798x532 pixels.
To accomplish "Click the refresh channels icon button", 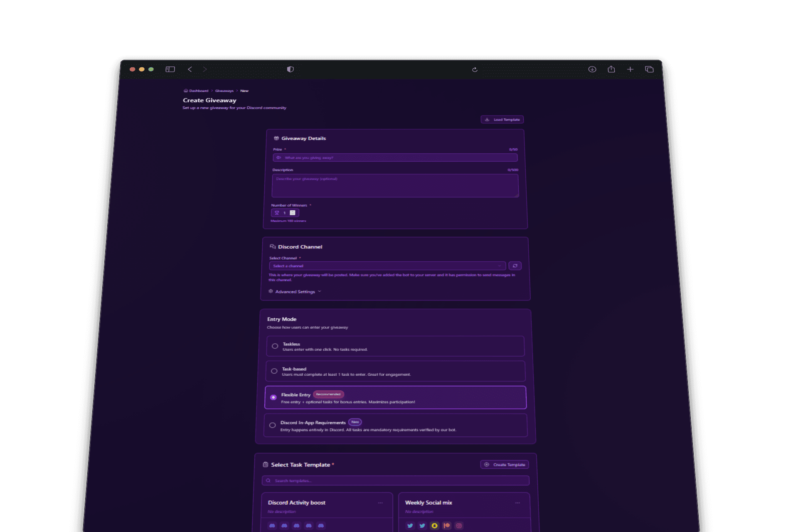I will point(515,266).
